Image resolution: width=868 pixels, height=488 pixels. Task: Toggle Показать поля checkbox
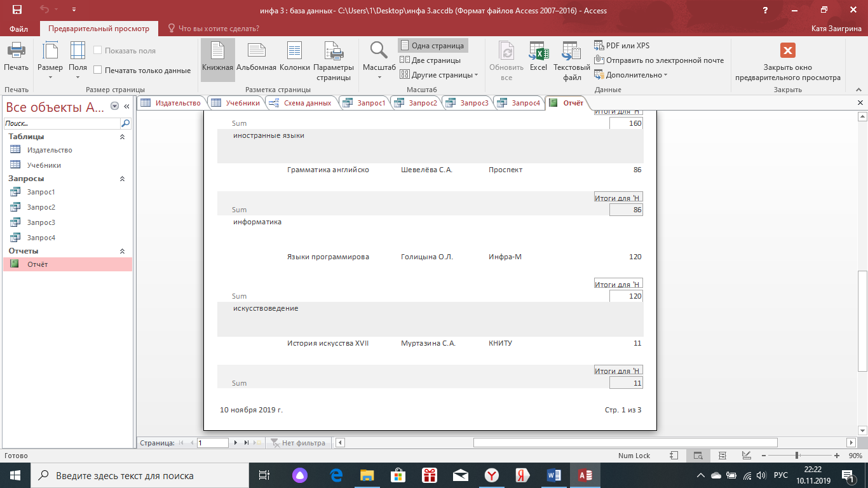(x=98, y=51)
